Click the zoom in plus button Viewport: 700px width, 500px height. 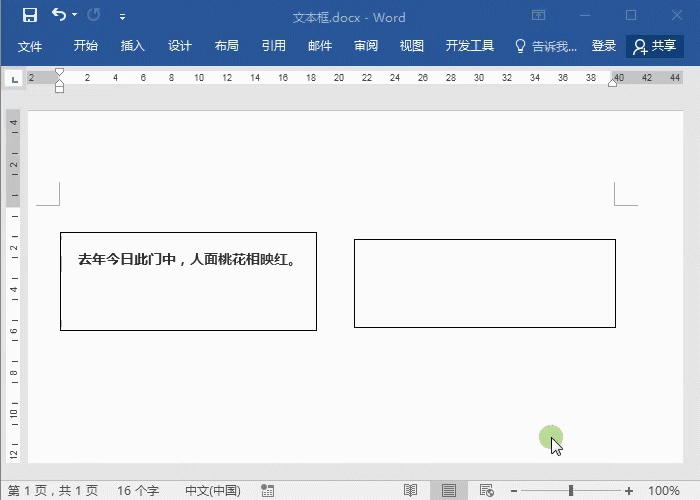click(629, 491)
